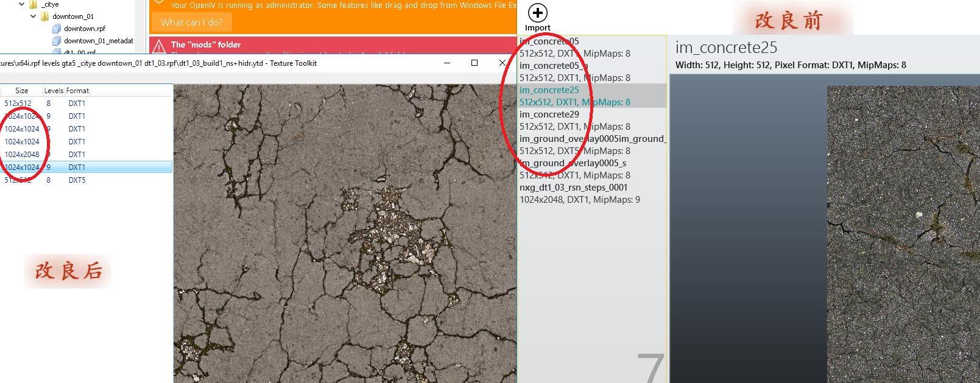Select the downtown_01 folder icon
The width and height of the screenshot is (980, 383).
tap(44, 16)
